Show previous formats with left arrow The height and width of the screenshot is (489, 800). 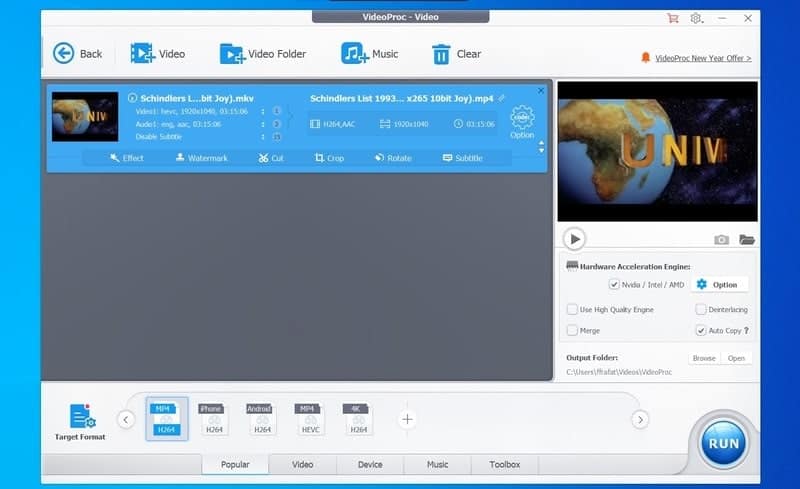click(126, 420)
